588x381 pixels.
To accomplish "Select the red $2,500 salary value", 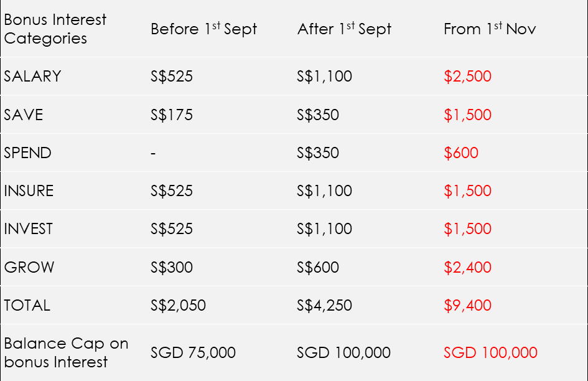I will (x=467, y=76).
